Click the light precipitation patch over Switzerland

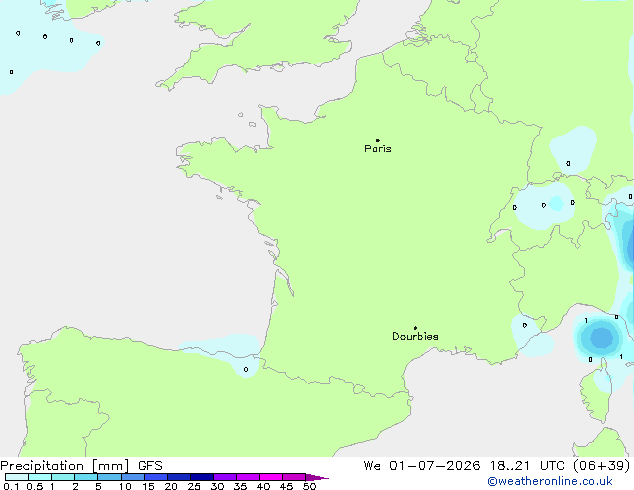[x=544, y=206]
